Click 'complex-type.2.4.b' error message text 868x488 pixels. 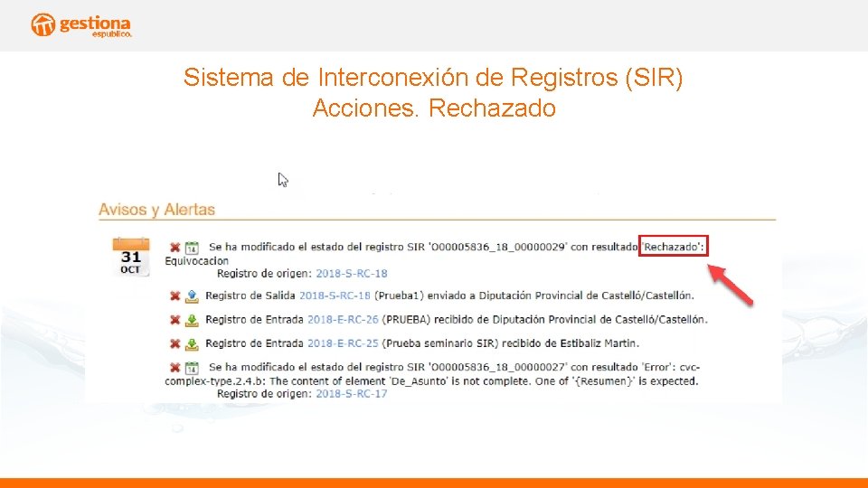point(215,380)
